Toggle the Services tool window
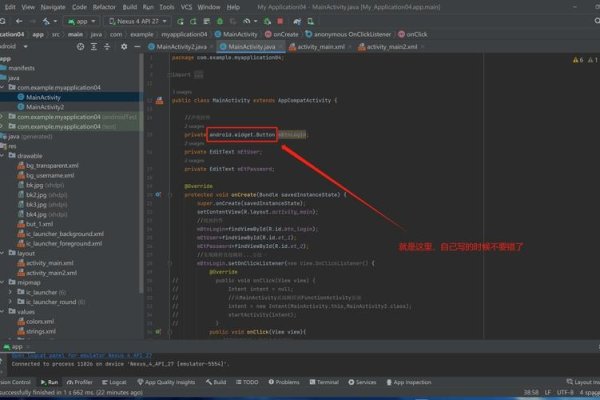Viewport: 600px width, 400px height. pos(362,382)
